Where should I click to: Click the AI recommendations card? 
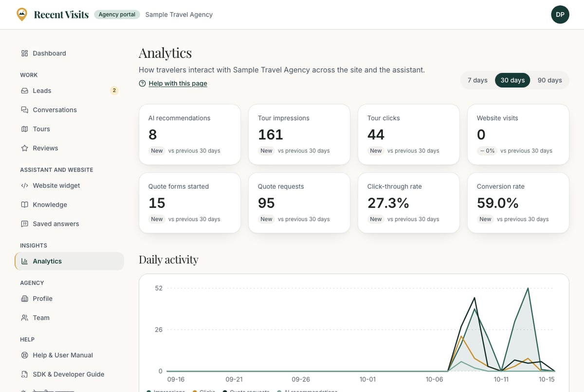(190, 134)
